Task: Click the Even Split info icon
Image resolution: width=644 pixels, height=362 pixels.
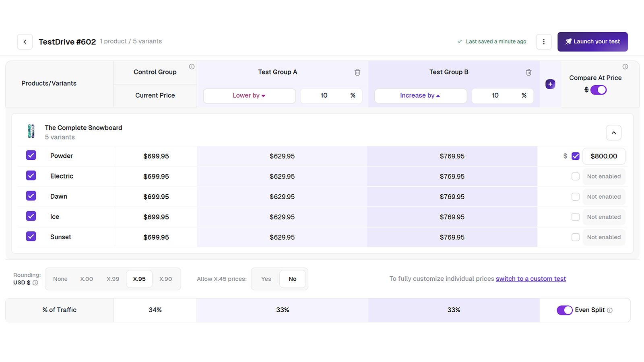Action: coord(610,311)
